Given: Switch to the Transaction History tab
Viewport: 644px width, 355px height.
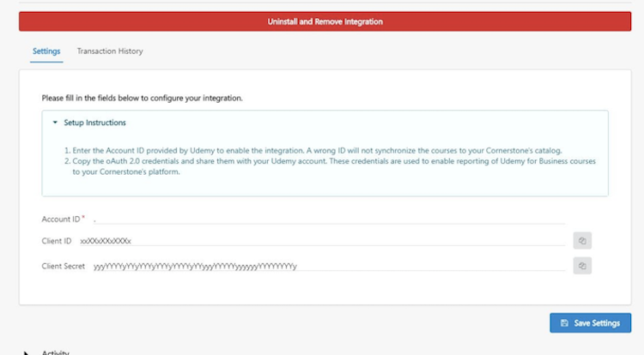Looking at the screenshot, I should pos(110,51).
